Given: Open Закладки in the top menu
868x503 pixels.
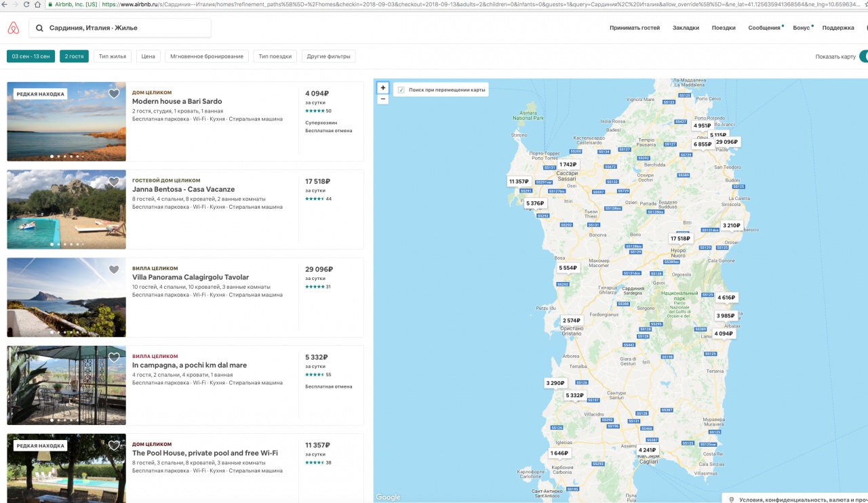Looking at the screenshot, I should pyautogui.click(x=686, y=28).
